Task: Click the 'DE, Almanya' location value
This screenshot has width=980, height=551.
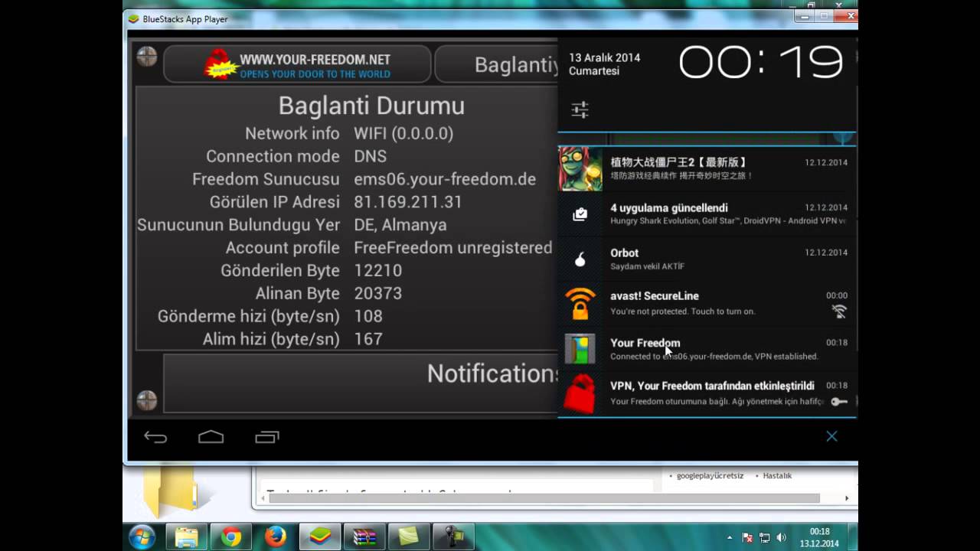Action: pos(400,225)
